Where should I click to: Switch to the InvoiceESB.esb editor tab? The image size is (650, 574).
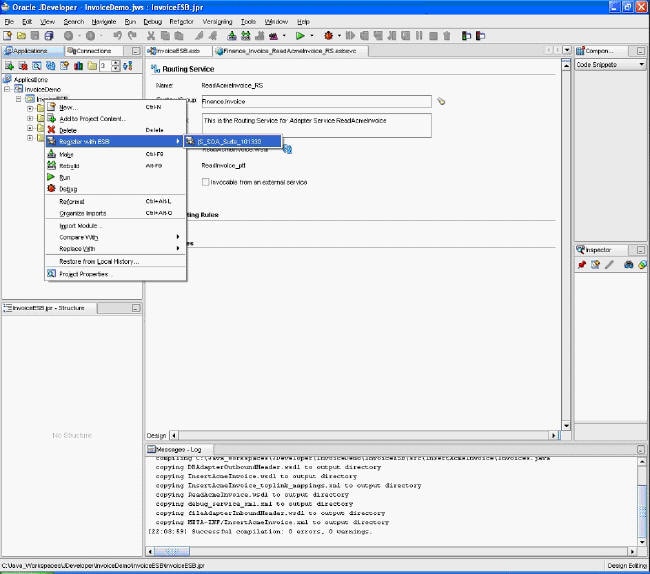click(178, 51)
